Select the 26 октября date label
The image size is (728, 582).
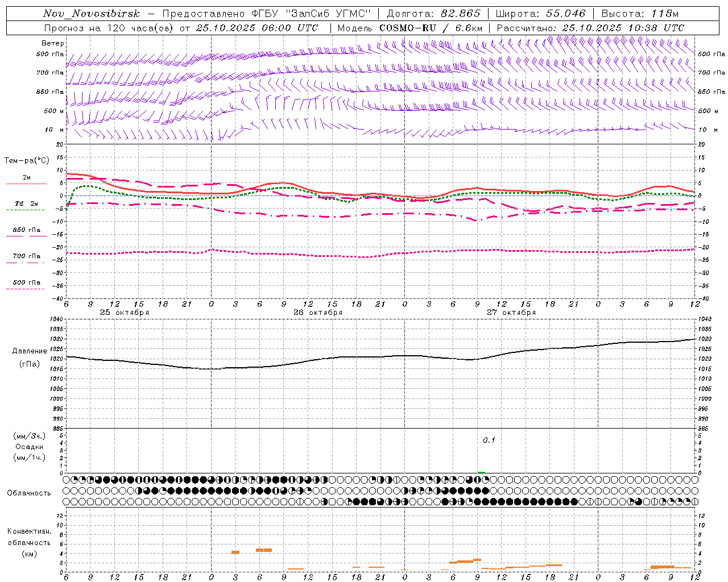pyautogui.click(x=318, y=313)
